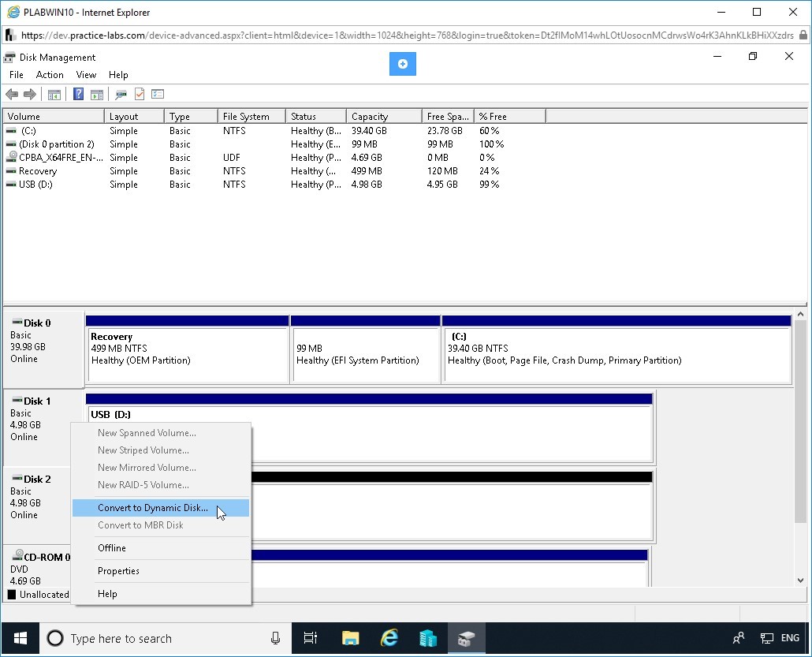Sort by the Layout column header
This screenshot has height=657, width=812.
point(134,116)
